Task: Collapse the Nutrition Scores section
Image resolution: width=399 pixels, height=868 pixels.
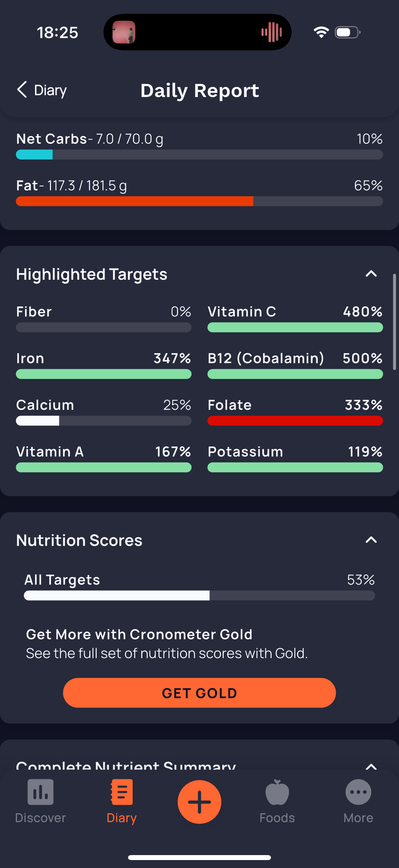Action: tap(371, 540)
